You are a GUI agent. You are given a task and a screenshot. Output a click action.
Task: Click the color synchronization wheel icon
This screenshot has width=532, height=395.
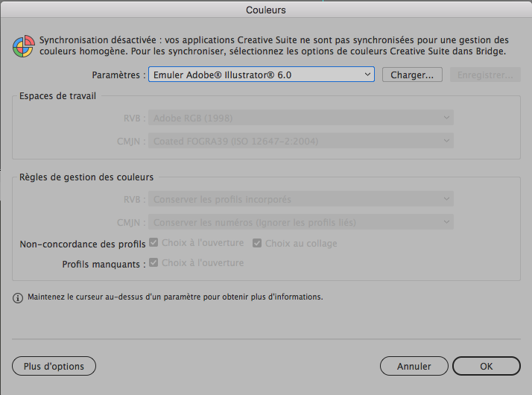click(24, 46)
